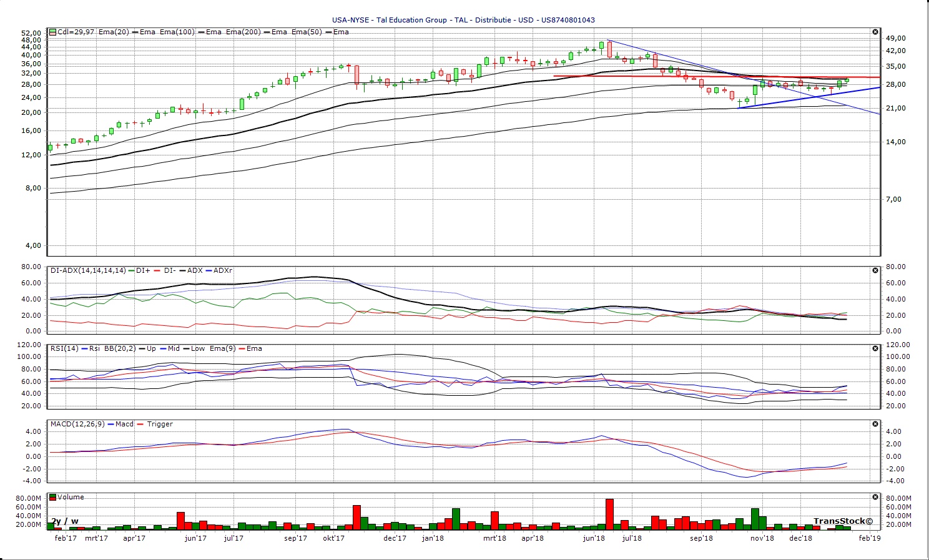Click the feb'19 date label on the time axis
929x560 pixels.
(x=870, y=538)
